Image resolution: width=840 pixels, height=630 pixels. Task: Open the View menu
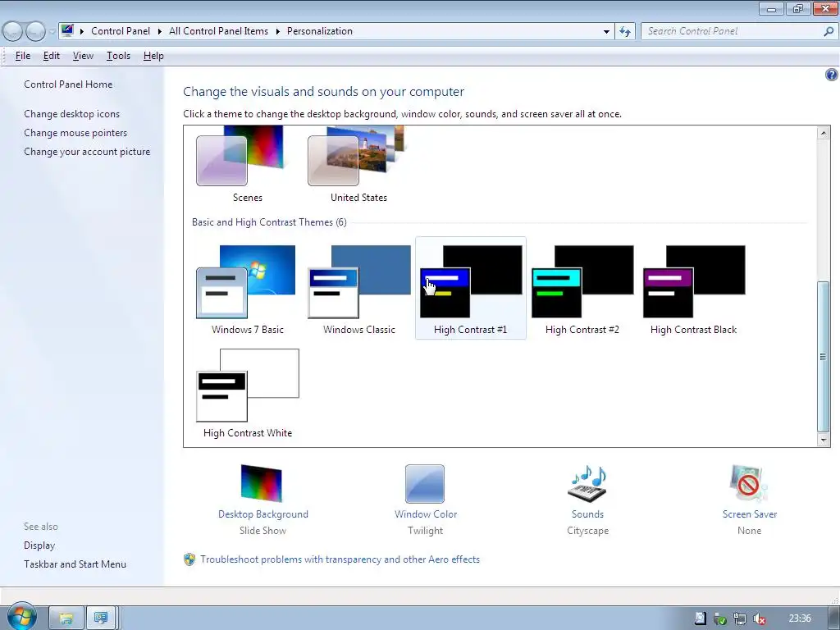coord(83,56)
